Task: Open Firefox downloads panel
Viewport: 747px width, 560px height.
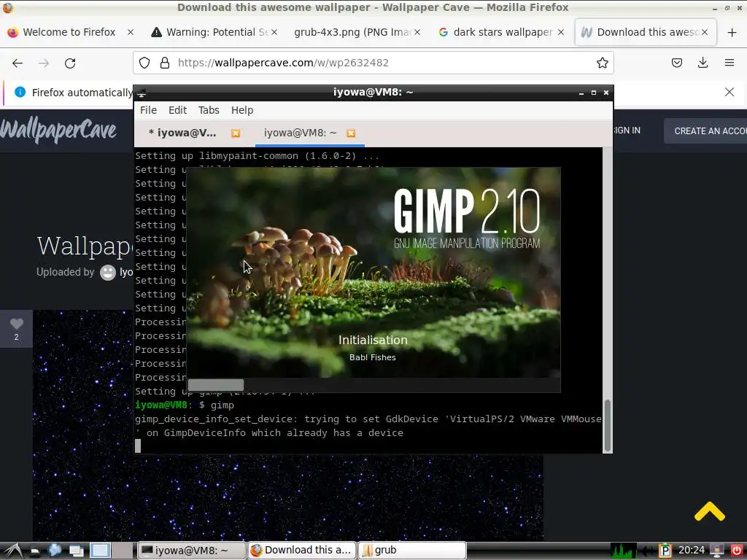Action: 703,63
